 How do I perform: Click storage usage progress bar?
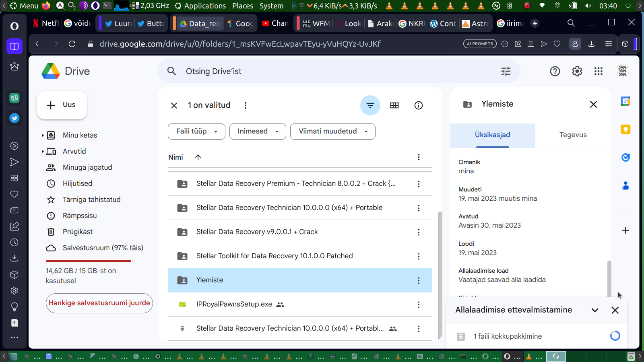[x=89, y=261]
